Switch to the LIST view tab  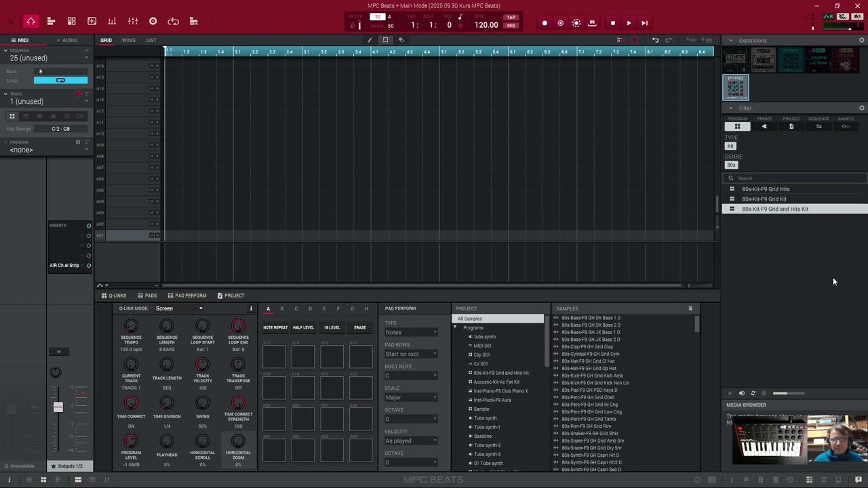point(151,40)
